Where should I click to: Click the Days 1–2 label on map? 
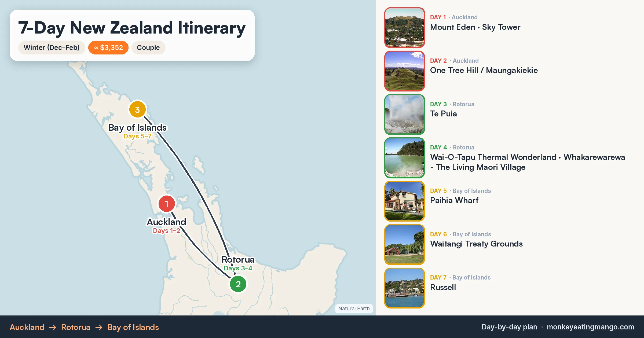point(166,231)
